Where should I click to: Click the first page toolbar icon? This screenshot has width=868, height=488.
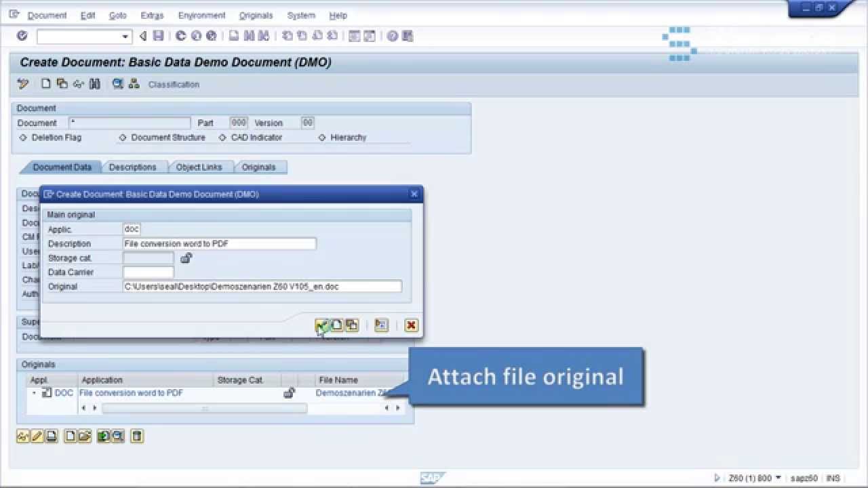click(288, 36)
